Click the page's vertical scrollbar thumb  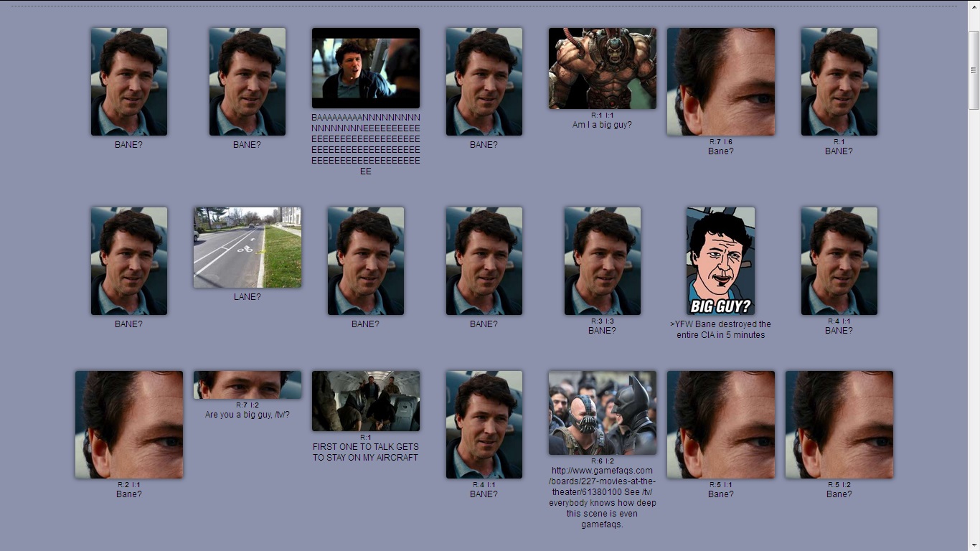pos(974,70)
